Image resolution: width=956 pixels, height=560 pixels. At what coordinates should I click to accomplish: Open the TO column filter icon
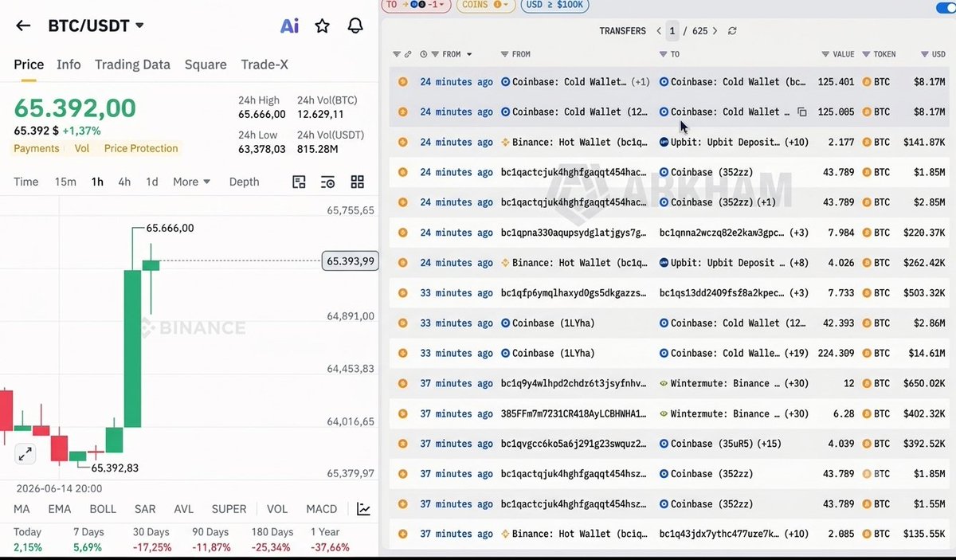click(663, 54)
